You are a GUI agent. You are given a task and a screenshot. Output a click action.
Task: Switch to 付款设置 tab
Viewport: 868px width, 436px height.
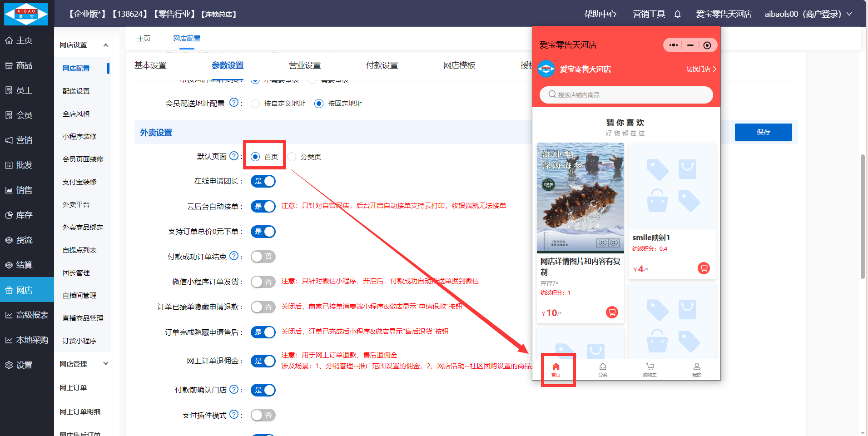tap(382, 65)
